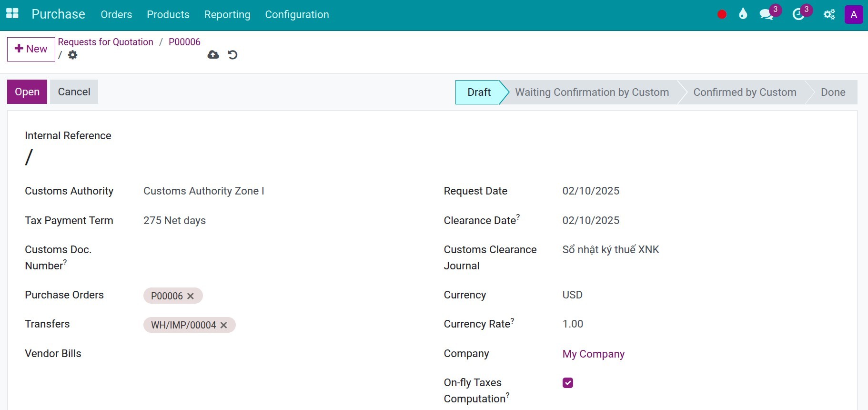Create a New record
The height and width of the screenshot is (410, 868).
click(x=31, y=49)
